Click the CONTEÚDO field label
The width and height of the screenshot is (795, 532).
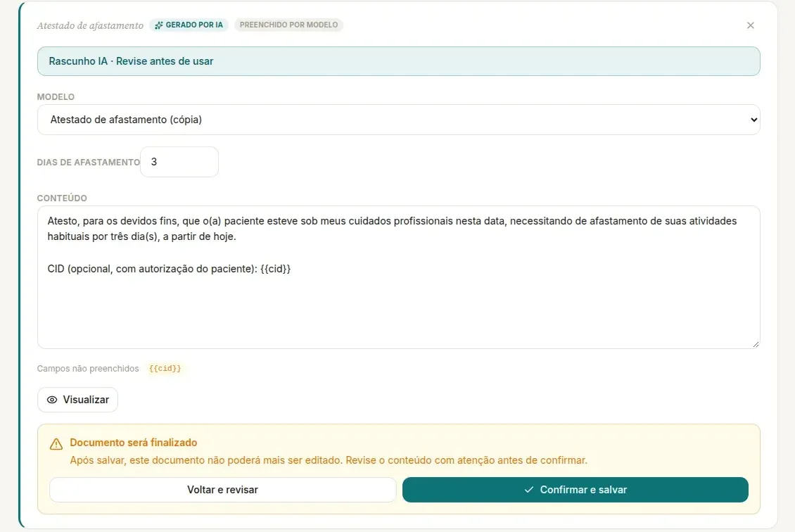coord(62,198)
